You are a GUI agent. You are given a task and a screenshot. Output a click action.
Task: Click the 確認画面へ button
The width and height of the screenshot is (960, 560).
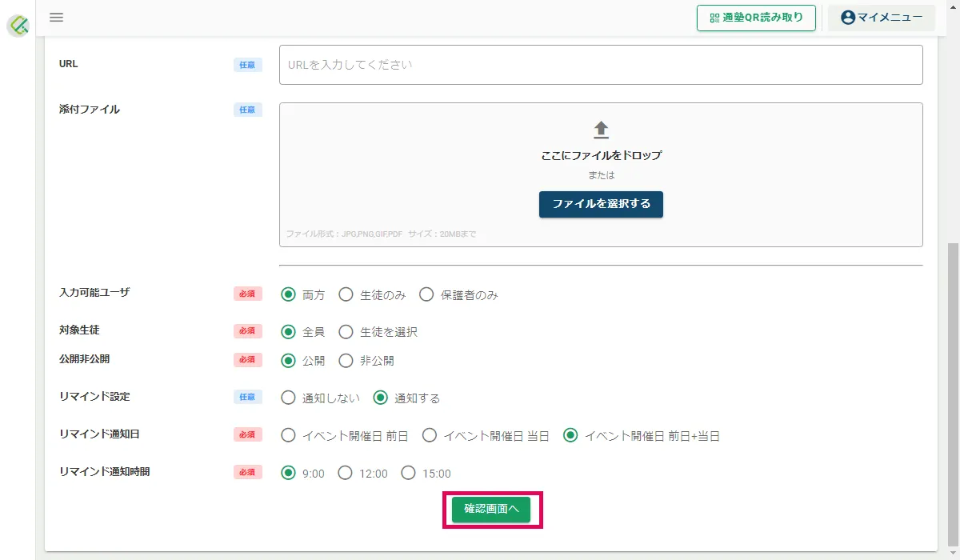[x=491, y=510]
